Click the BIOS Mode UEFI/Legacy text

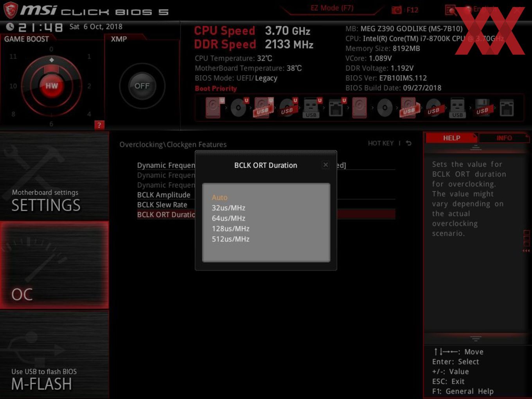click(236, 78)
